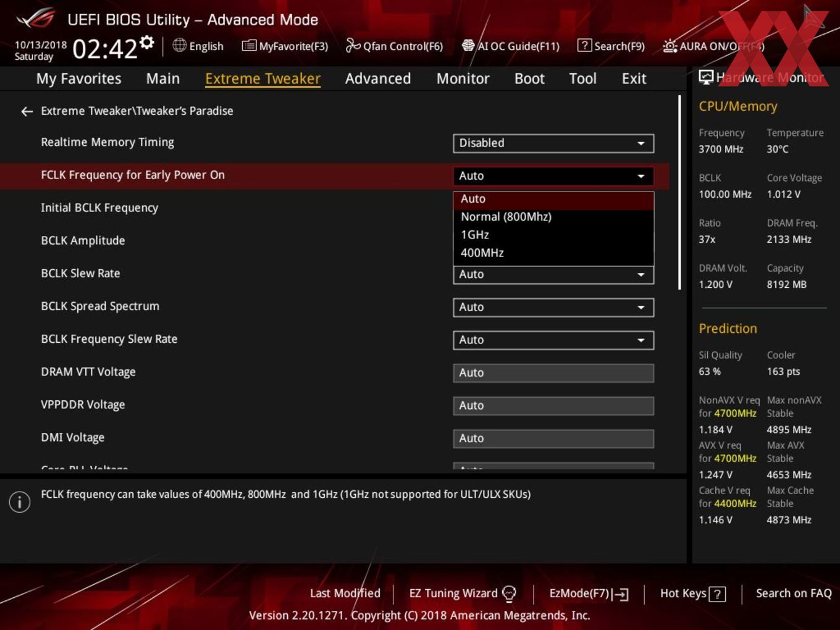The height and width of the screenshot is (630, 840).
Task: Toggle AURA ON/OFF lighting icon
Action: click(670, 46)
